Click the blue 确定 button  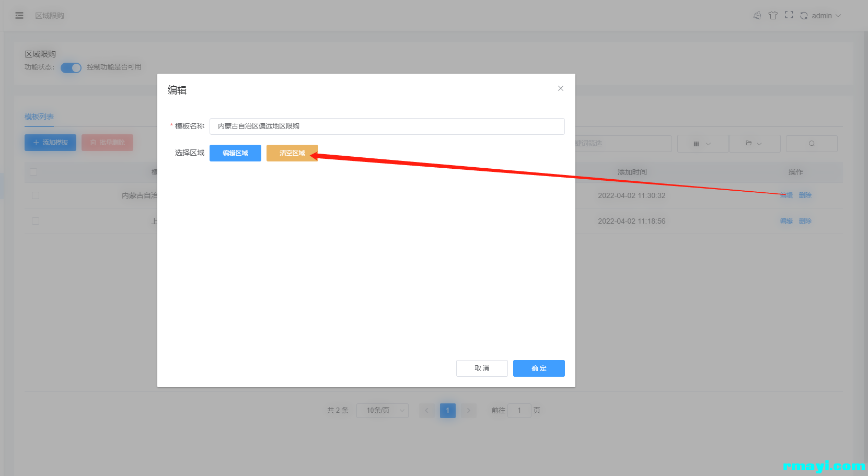pos(538,368)
